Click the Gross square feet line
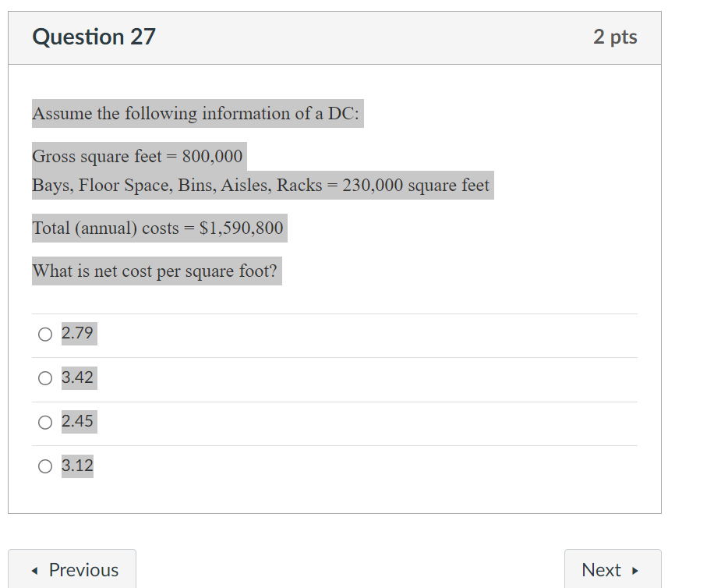The image size is (721, 588). pyautogui.click(x=137, y=156)
